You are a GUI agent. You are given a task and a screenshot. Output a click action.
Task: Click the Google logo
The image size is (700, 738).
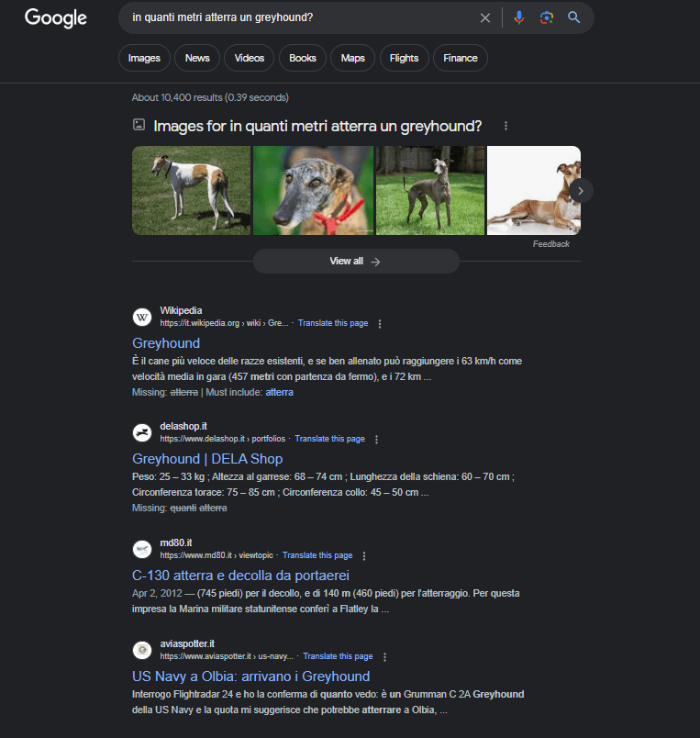pyautogui.click(x=56, y=18)
